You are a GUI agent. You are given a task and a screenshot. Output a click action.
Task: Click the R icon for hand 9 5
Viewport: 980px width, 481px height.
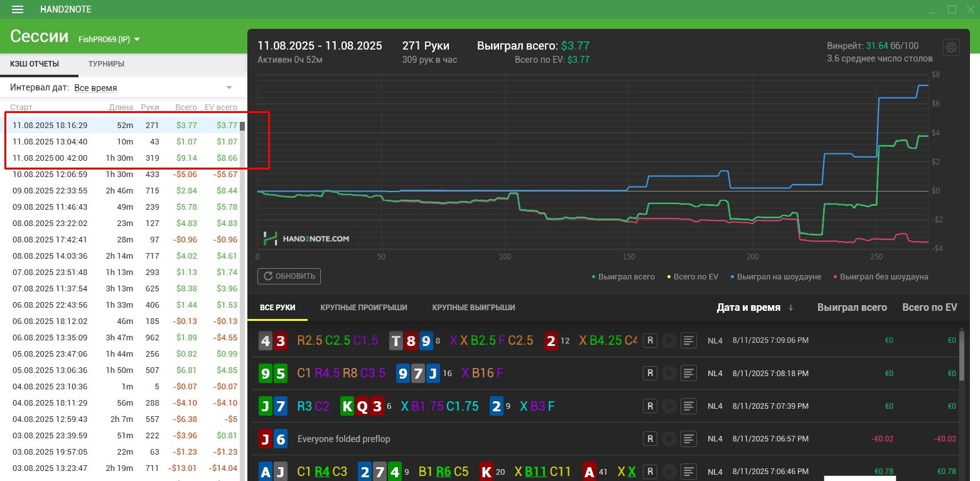(650, 373)
